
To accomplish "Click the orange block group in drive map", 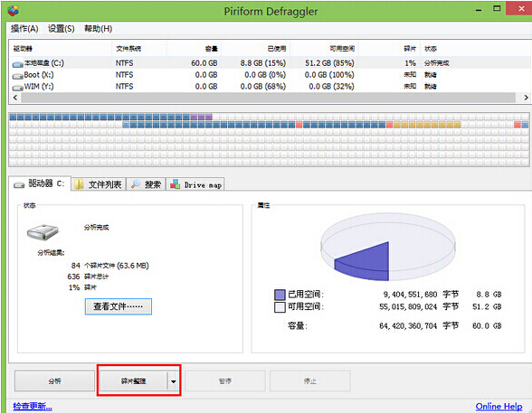I will pyautogui.click(x=427, y=125).
